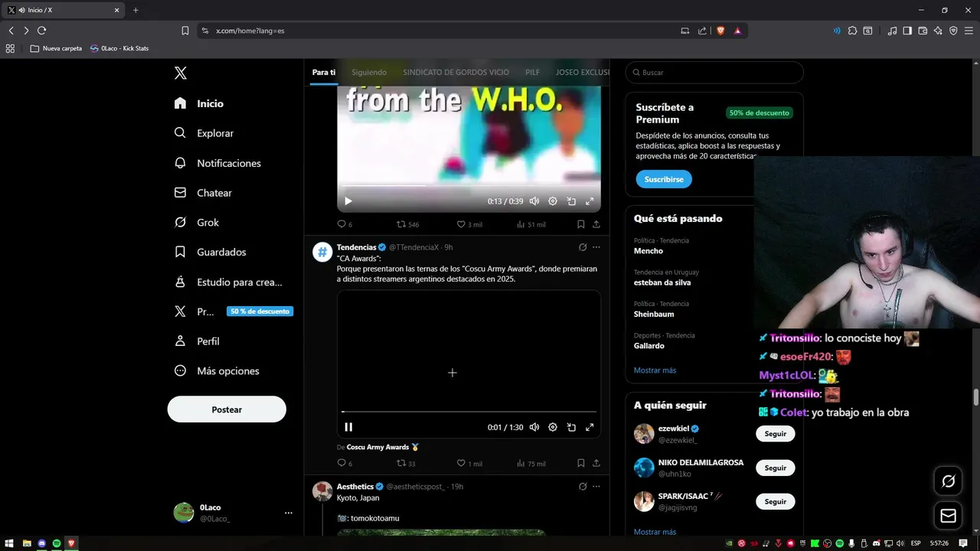Repost the post with 33 reposts
The image size is (980, 551).
406,463
